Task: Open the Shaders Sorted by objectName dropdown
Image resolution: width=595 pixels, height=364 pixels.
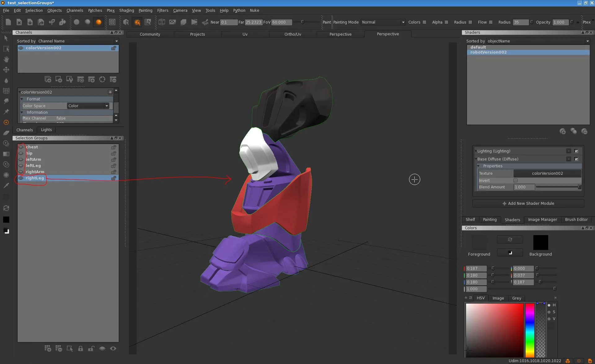Action: (x=538, y=41)
